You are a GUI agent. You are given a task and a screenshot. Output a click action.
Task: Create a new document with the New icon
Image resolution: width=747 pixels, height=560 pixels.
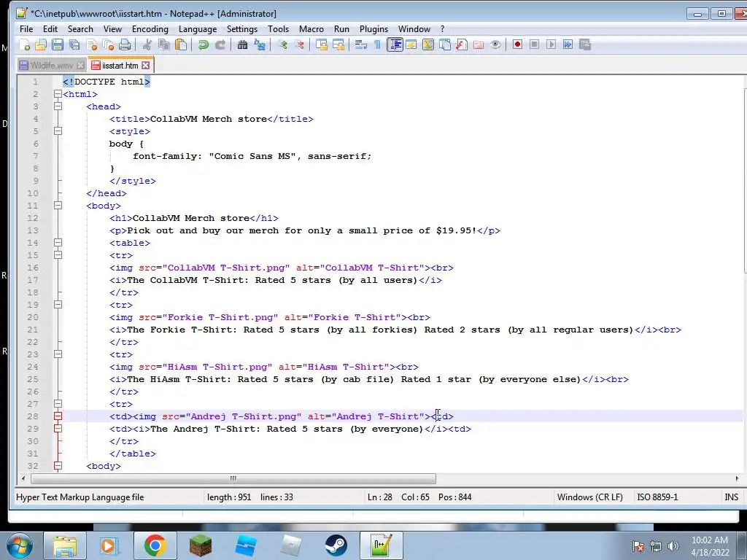pos(25,44)
